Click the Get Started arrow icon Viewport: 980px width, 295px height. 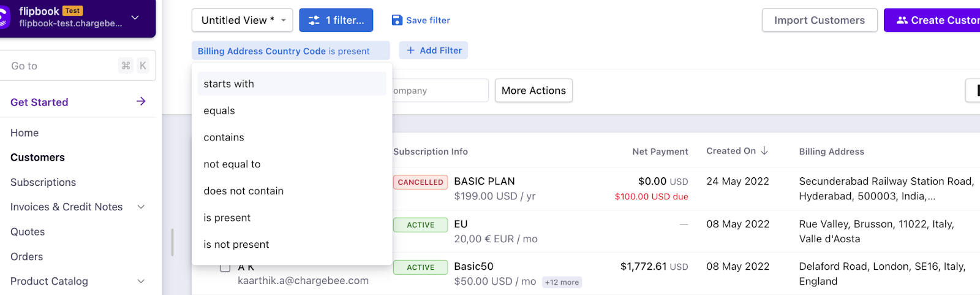point(141,101)
